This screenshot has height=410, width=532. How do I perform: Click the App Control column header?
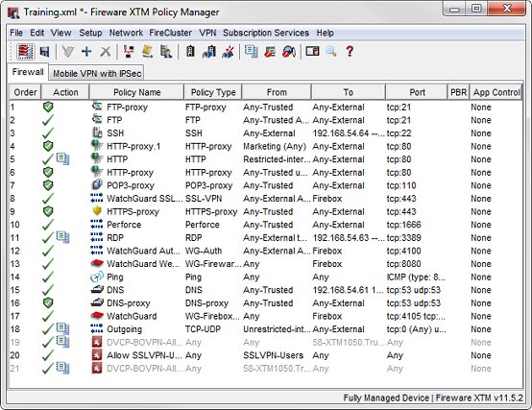point(496,92)
